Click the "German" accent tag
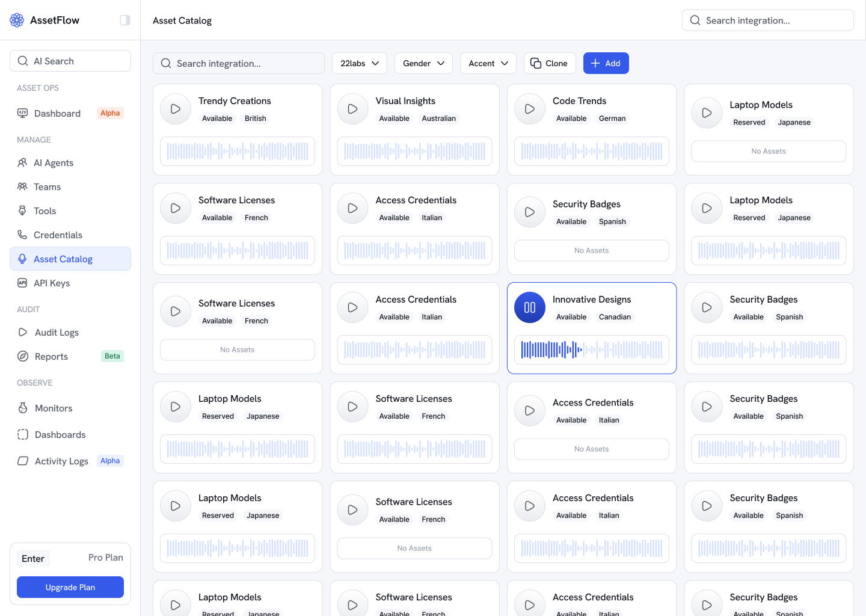 (x=612, y=119)
